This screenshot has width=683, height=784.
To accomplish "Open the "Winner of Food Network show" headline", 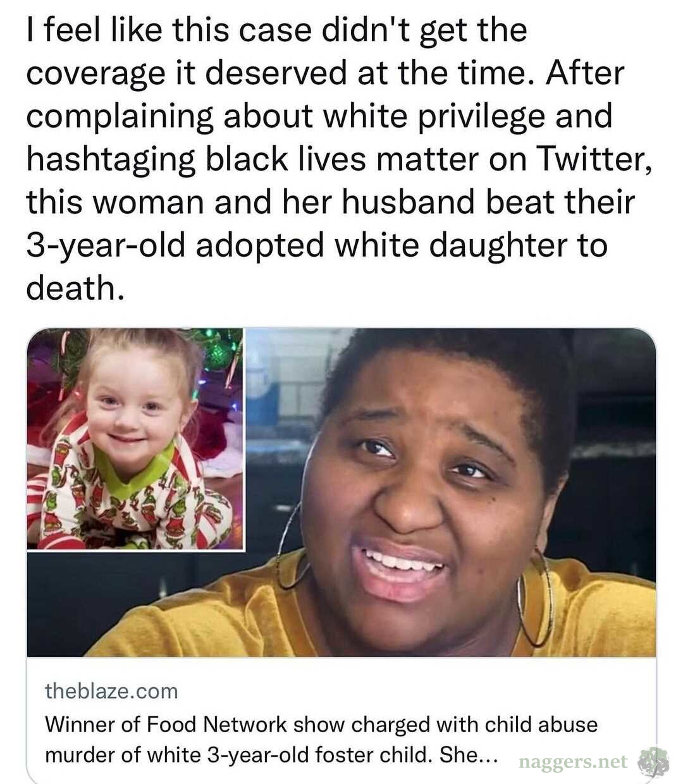I will [321, 739].
